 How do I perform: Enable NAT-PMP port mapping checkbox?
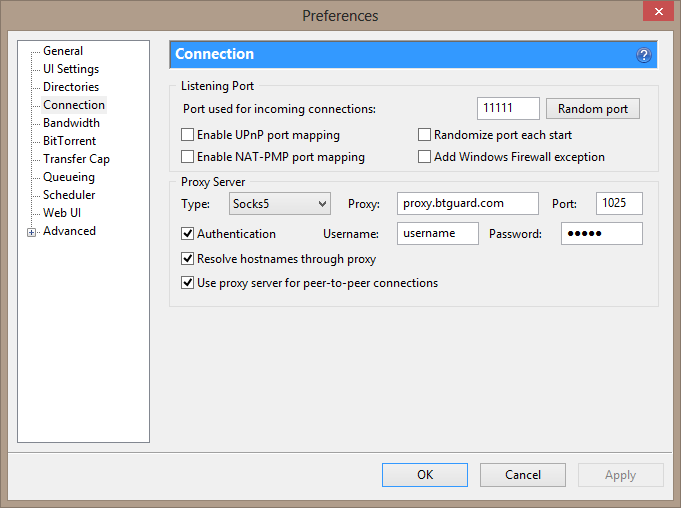(x=188, y=157)
